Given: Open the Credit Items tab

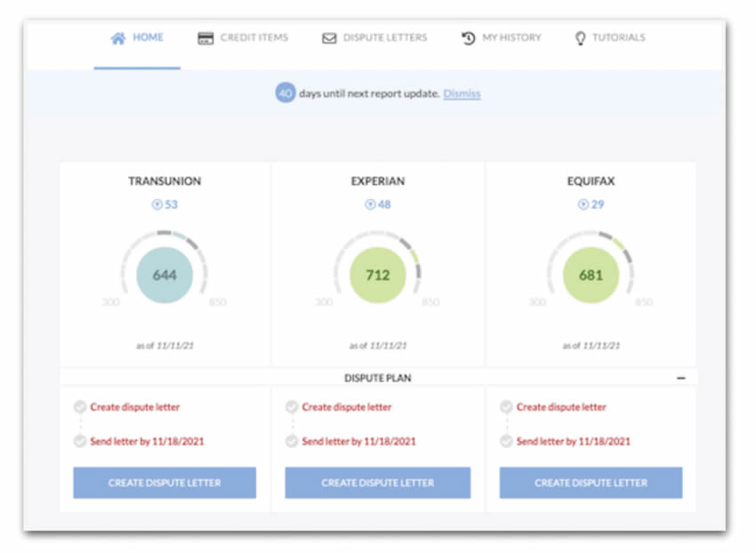Looking at the screenshot, I should (253, 38).
